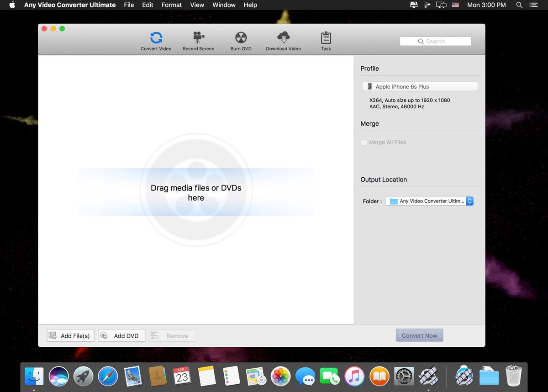Open the Any Video Converter Ultimate app menu

coord(70,5)
